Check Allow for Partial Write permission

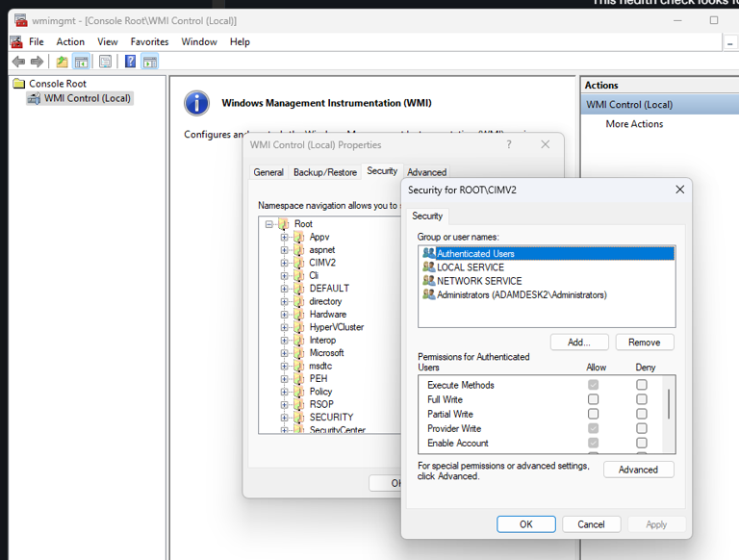(x=593, y=414)
